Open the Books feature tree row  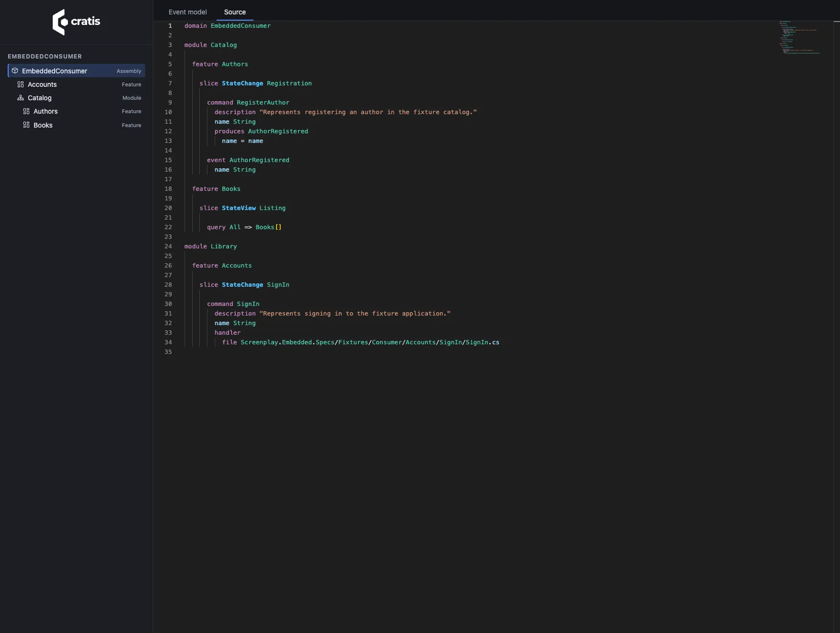(77, 125)
